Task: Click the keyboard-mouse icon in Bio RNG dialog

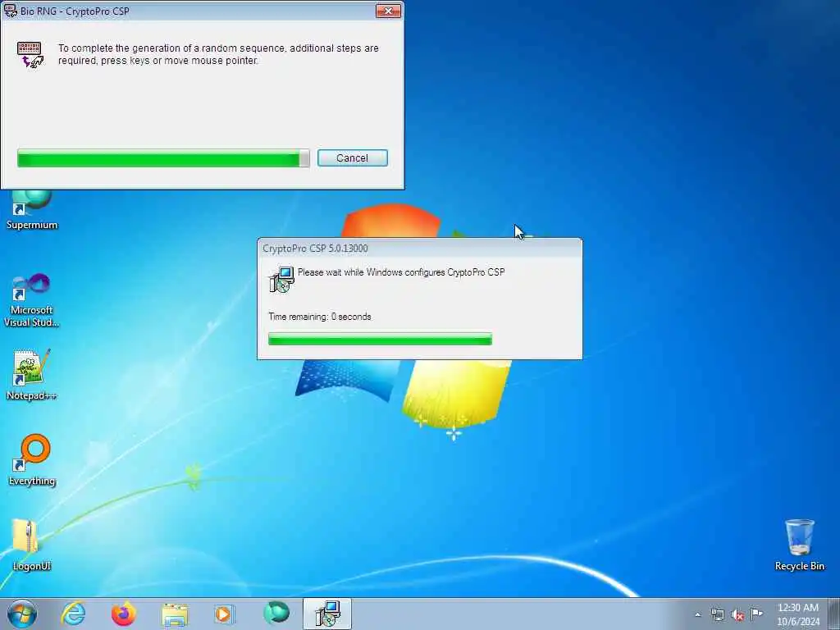Action: [x=30, y=55]
